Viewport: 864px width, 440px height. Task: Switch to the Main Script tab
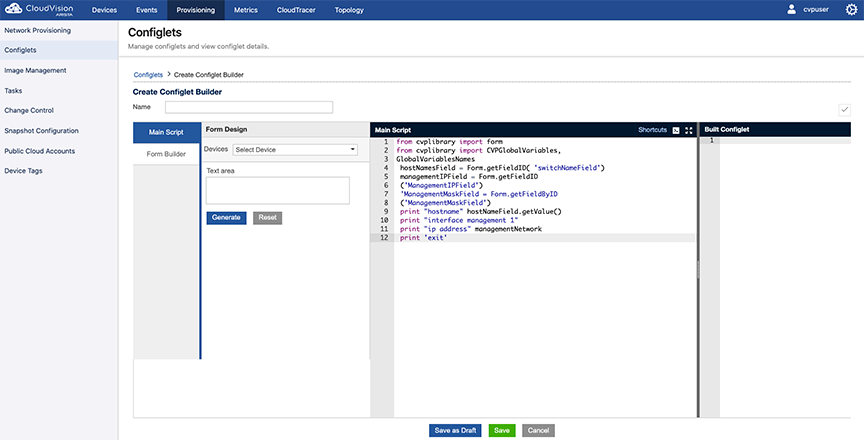pos(166,132)
